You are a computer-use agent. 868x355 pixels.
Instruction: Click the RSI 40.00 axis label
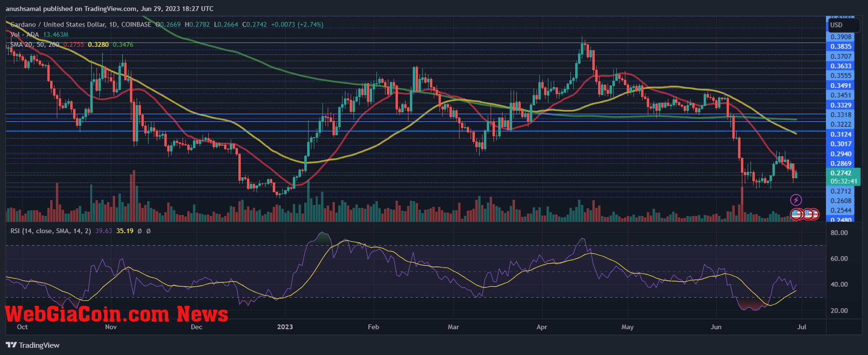point(839,284)
